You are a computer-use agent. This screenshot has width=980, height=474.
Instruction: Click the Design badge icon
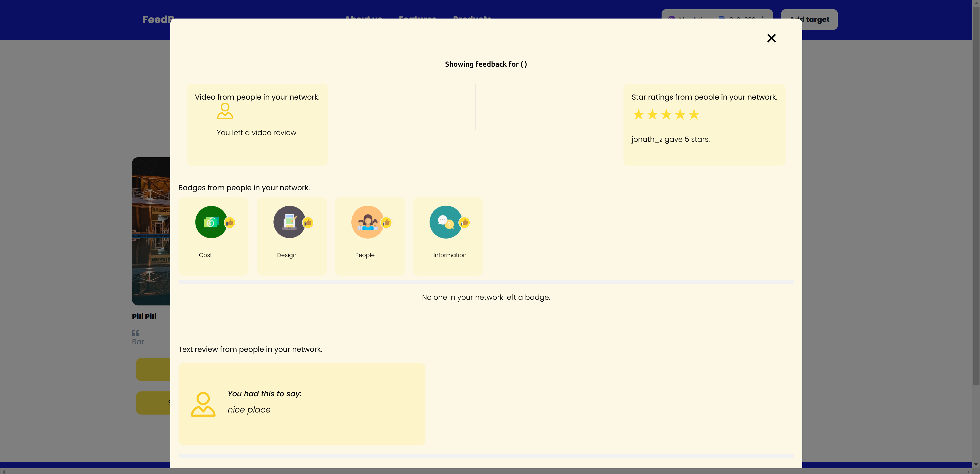[289, 222]
